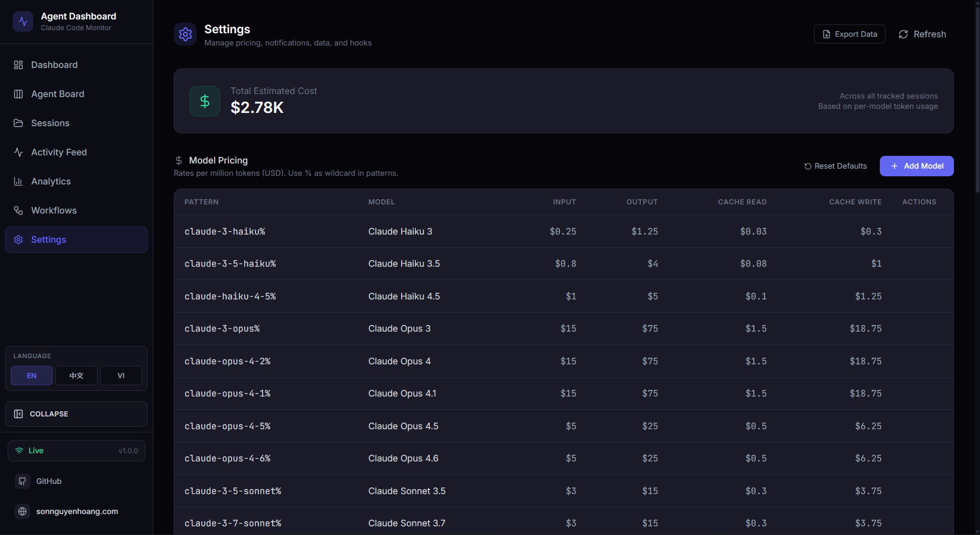980x535 pixels.
Task: Reset pricing to defaults
Action: click(x=835, y=166)
